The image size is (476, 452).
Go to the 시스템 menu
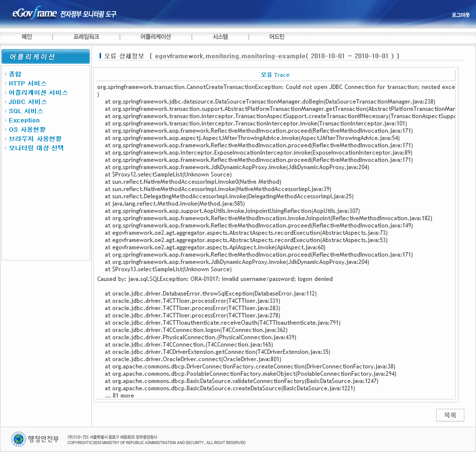tap(220, 37)
